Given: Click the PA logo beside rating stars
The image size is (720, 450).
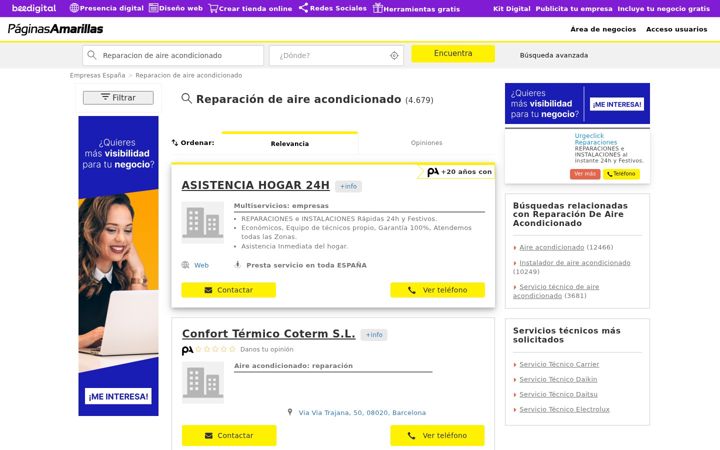Looking at the screenshot, I should pyautogui.click(x=187, y=350).
